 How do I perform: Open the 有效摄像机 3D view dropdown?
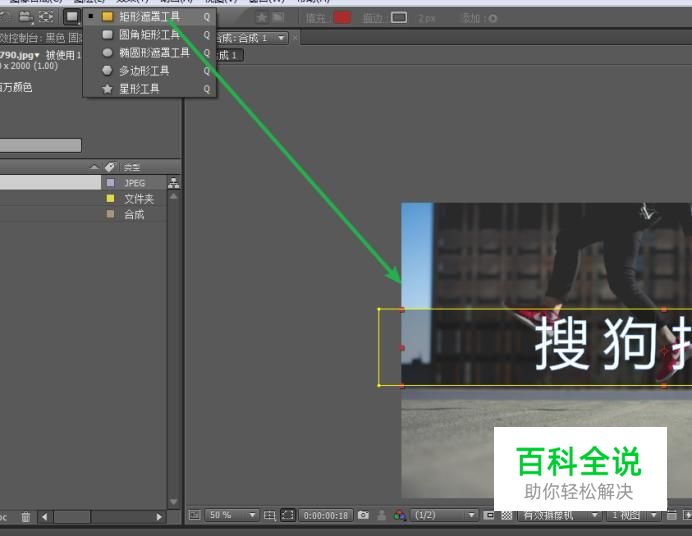coord(560,515)
